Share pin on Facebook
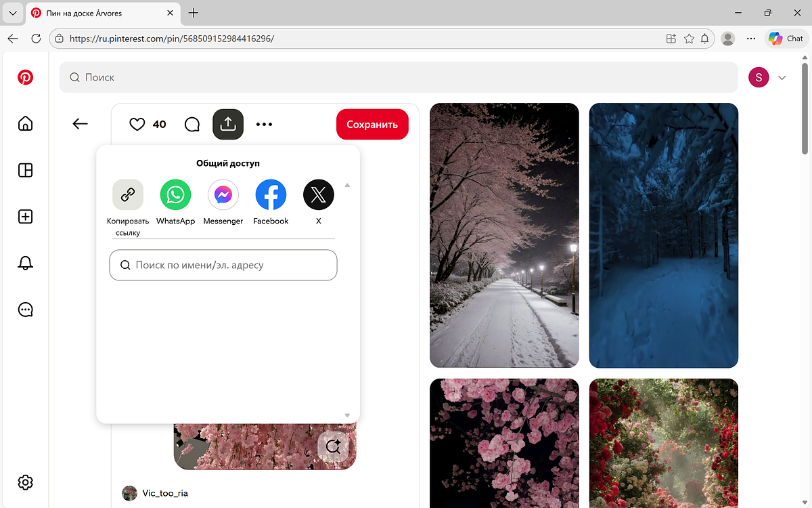 point(271,196)
